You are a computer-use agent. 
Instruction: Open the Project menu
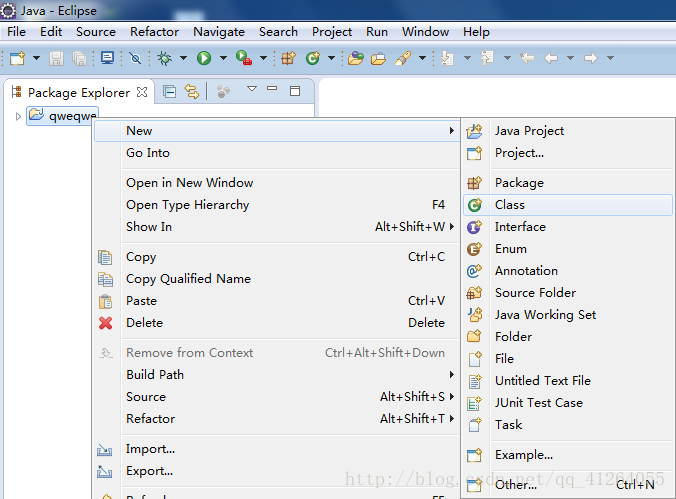[332, 32]
